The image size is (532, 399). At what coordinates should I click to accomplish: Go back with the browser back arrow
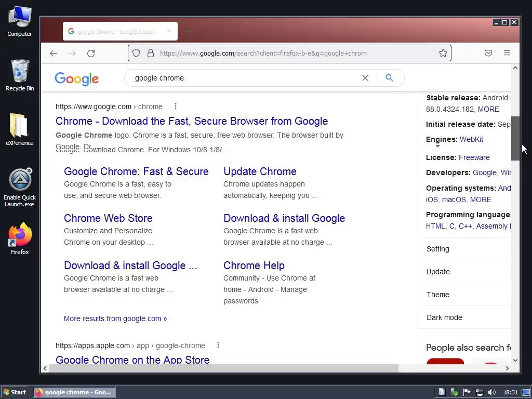click(x=54, y=54)
